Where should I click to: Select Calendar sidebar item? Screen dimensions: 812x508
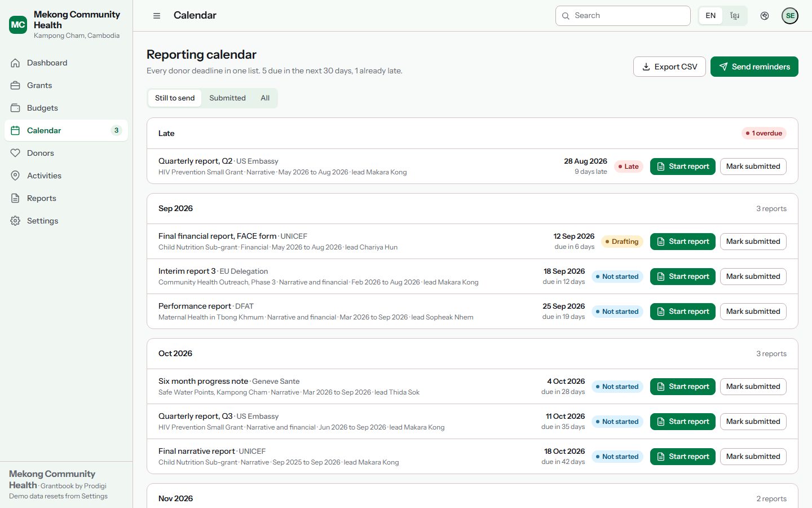[66, 130]
